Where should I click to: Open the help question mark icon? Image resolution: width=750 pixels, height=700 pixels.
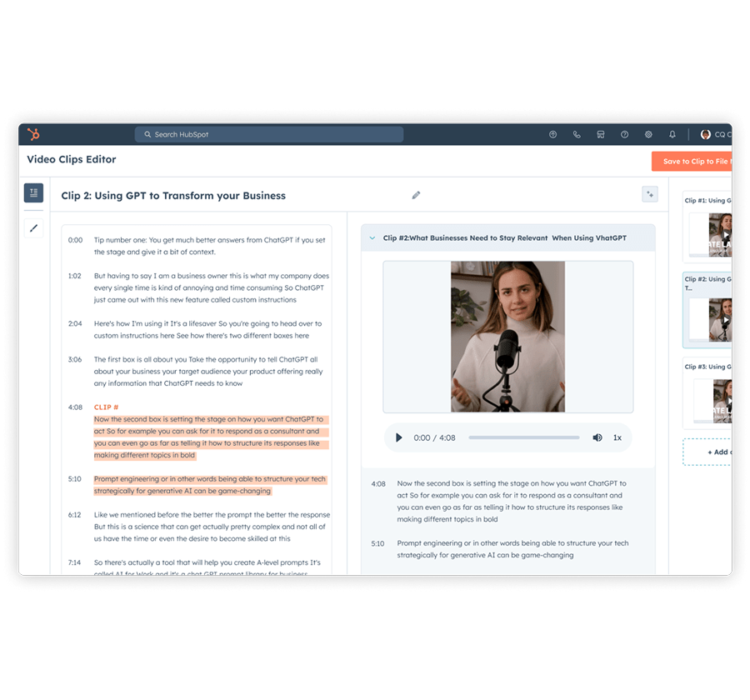pos(625,134)
